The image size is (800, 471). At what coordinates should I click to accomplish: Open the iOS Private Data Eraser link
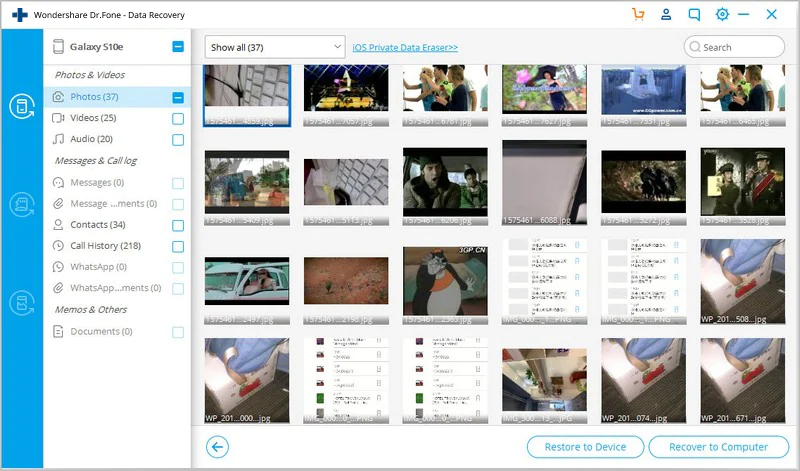(405, 47)
